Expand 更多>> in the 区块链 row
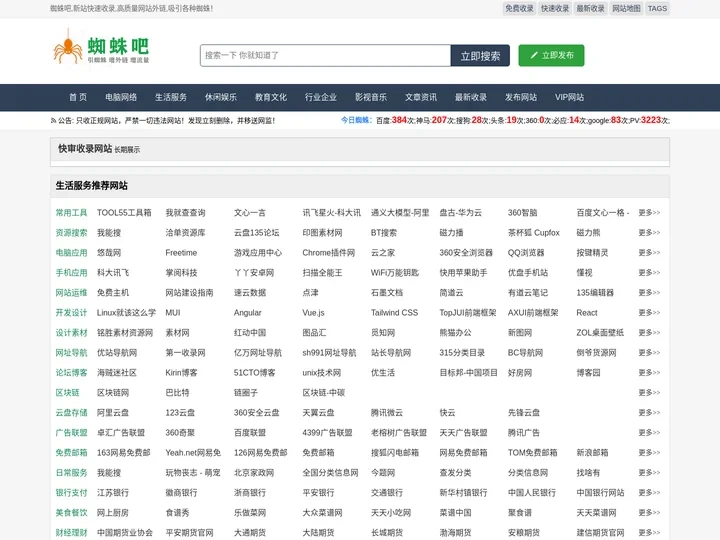 tap(649, 393)
